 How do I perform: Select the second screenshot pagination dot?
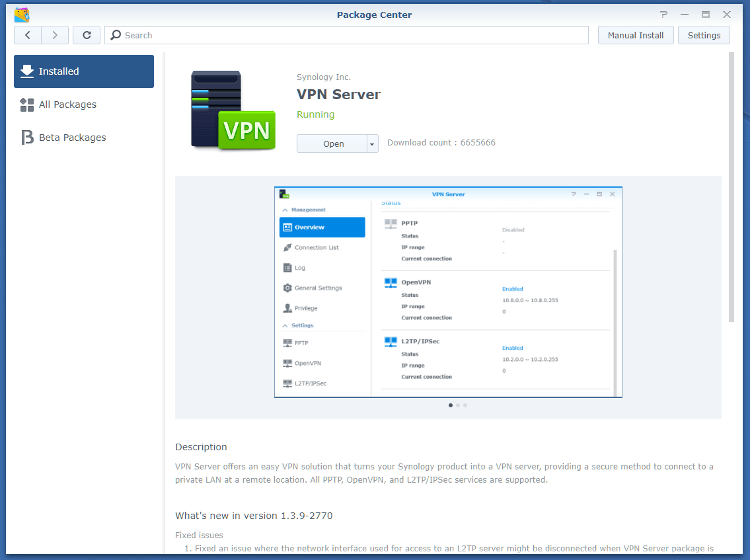click(x=458, y=405)
